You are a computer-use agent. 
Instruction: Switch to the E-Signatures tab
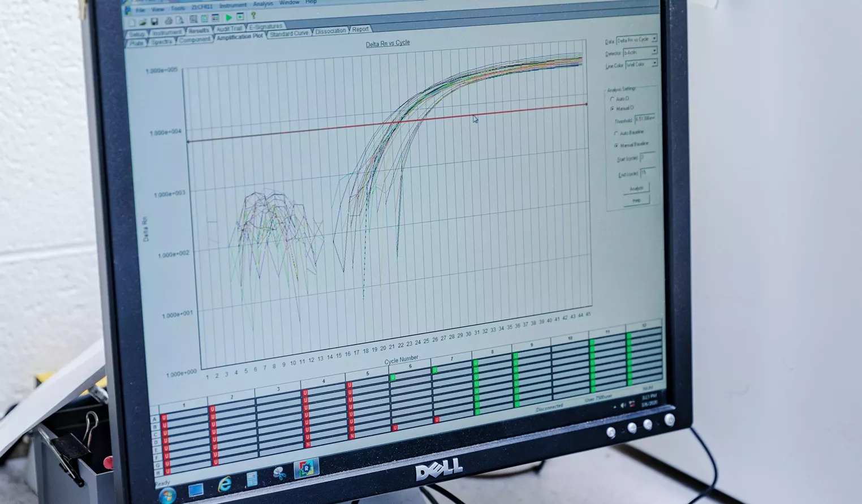pyautogui.click(x=266, y=27)
